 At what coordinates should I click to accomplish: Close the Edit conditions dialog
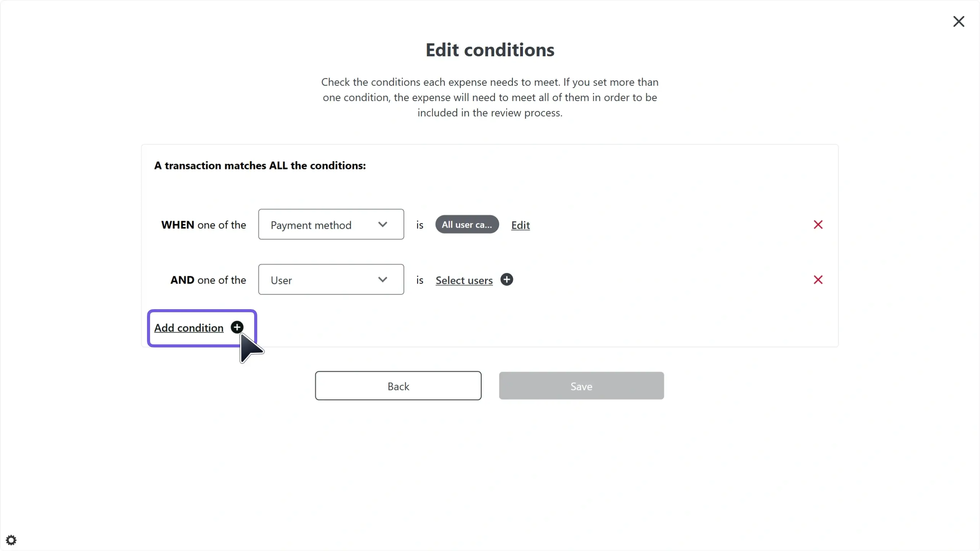point(959,21)
